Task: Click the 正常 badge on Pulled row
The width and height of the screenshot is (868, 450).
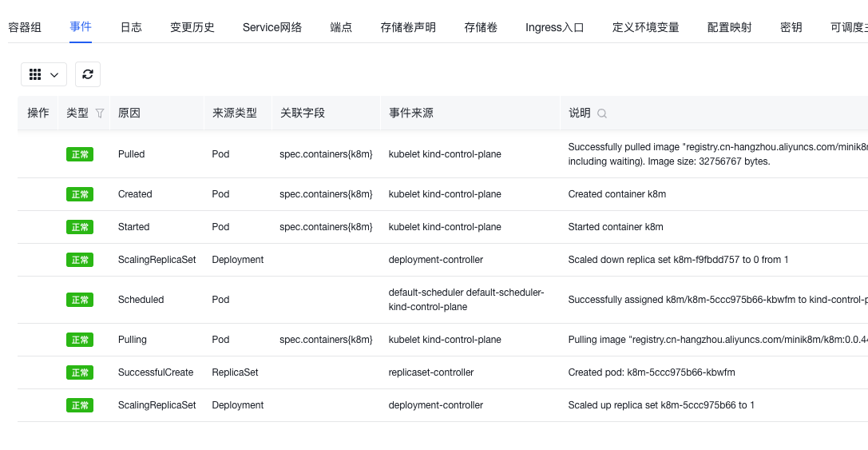Action: click(x=80, y=154)
